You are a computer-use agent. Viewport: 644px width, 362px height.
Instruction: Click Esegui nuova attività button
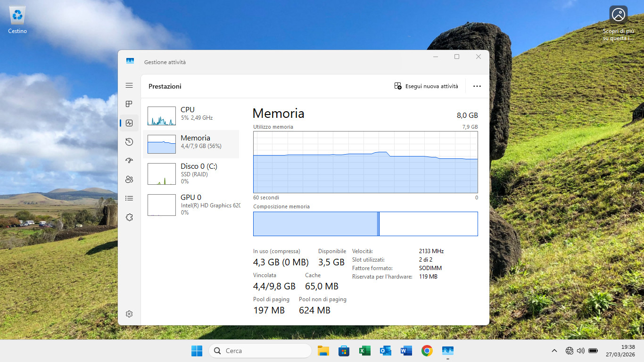[426, 86]
